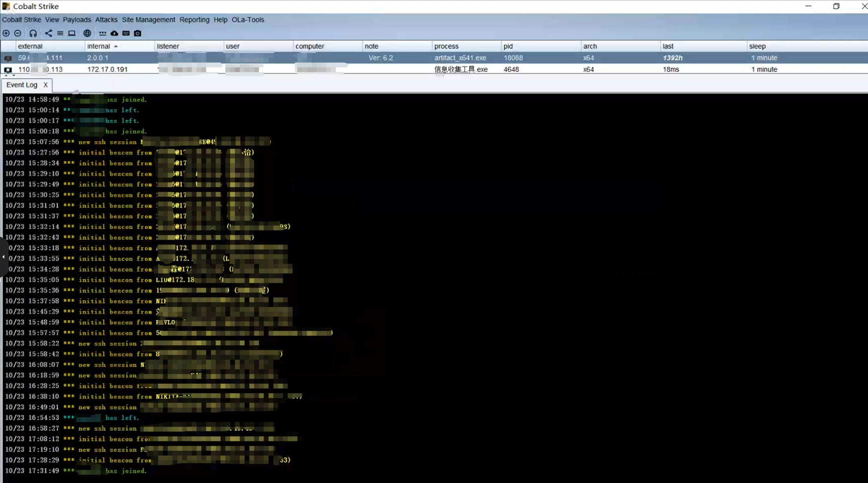Viewport: 868px width, 483px height.
Task: Click log entry at 10/23 14:58:49
Action: (76, 100)
